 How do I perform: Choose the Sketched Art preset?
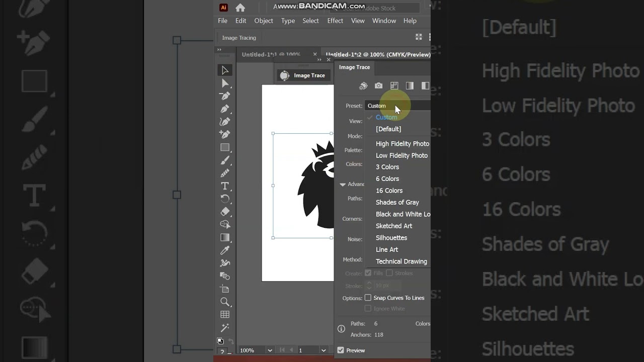[x=394, y=226]
